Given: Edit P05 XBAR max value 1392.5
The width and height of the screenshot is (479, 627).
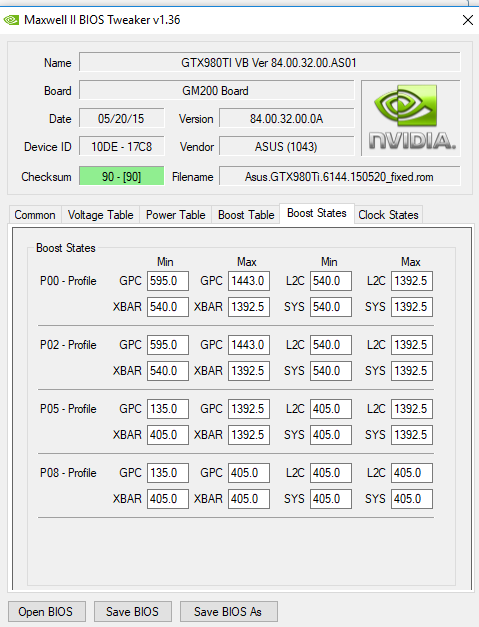Looking at the screenshot, I should point(249,435).
